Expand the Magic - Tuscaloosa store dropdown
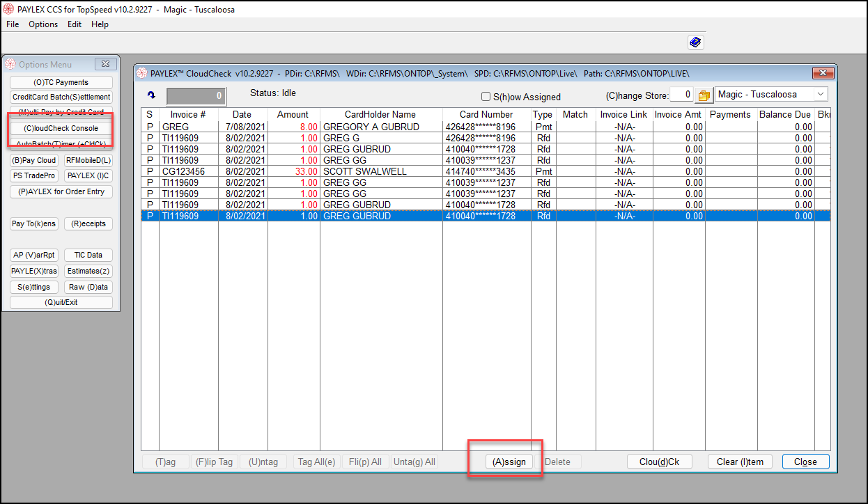 pyautogui.click(x=820, y=95)
